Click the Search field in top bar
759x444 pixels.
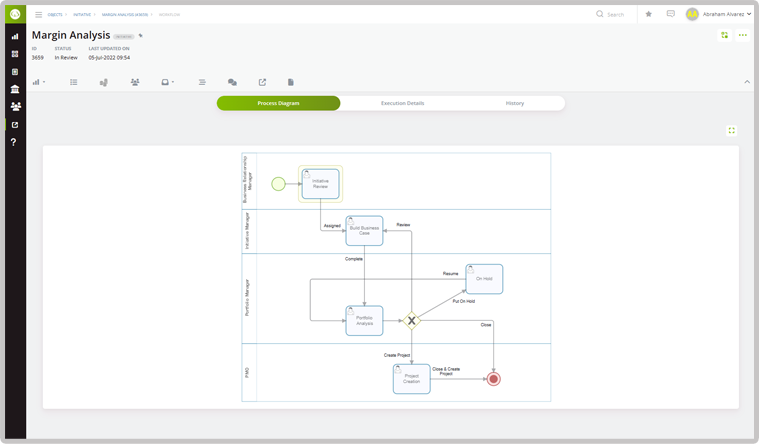point(611,15)
